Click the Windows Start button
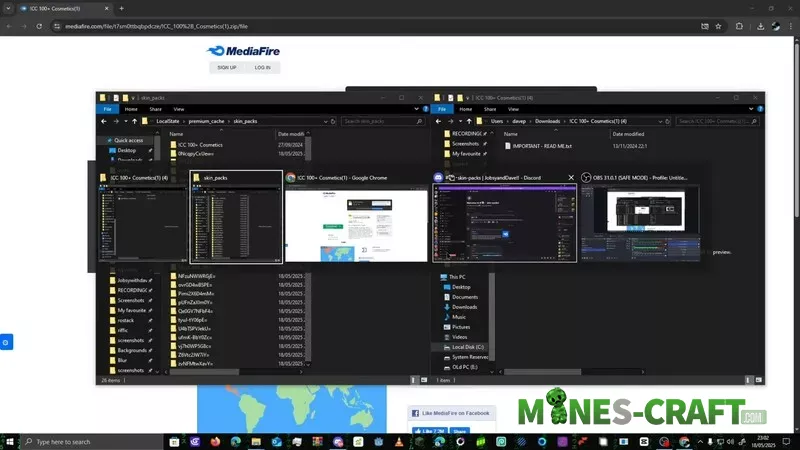The image size is (800, 450). 11,441
